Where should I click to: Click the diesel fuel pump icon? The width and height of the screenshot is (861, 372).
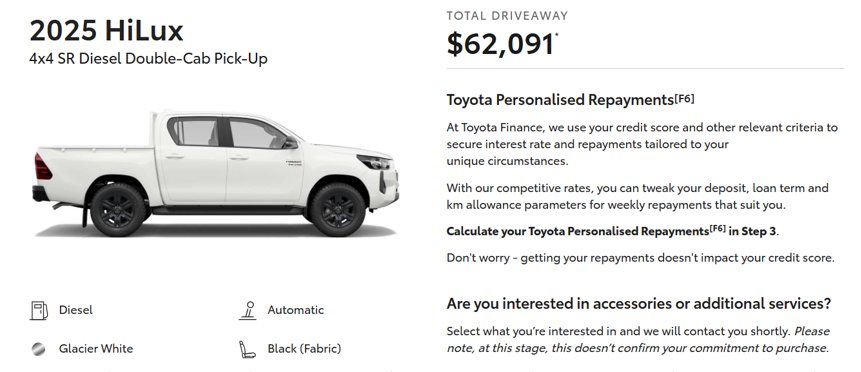click(x=38, y=310)
